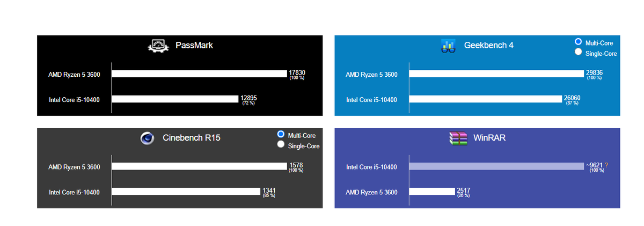Select Cinebench R15 Single-Core radio button
644x226 pixels.
280,144
